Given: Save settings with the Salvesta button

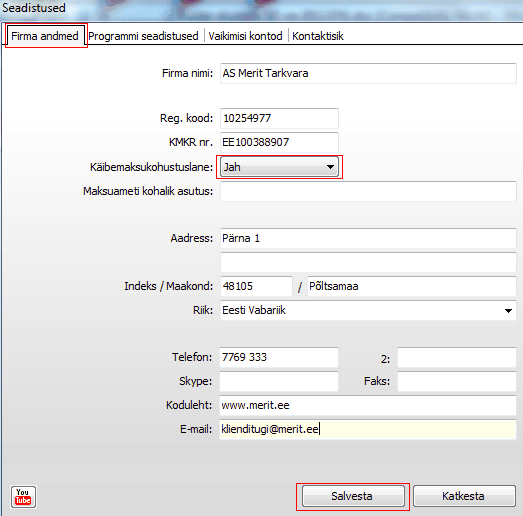Looking at the screenshot, I should coord(353,496).
